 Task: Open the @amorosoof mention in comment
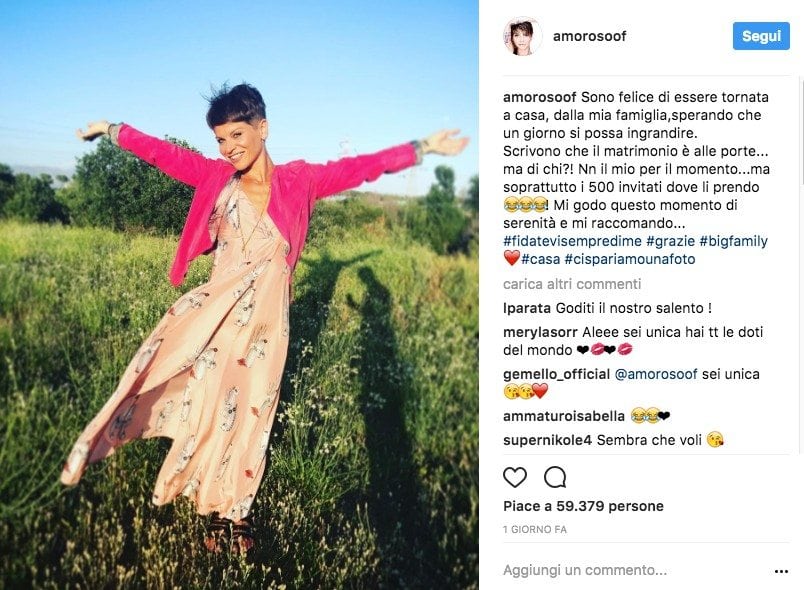[656, 374]
